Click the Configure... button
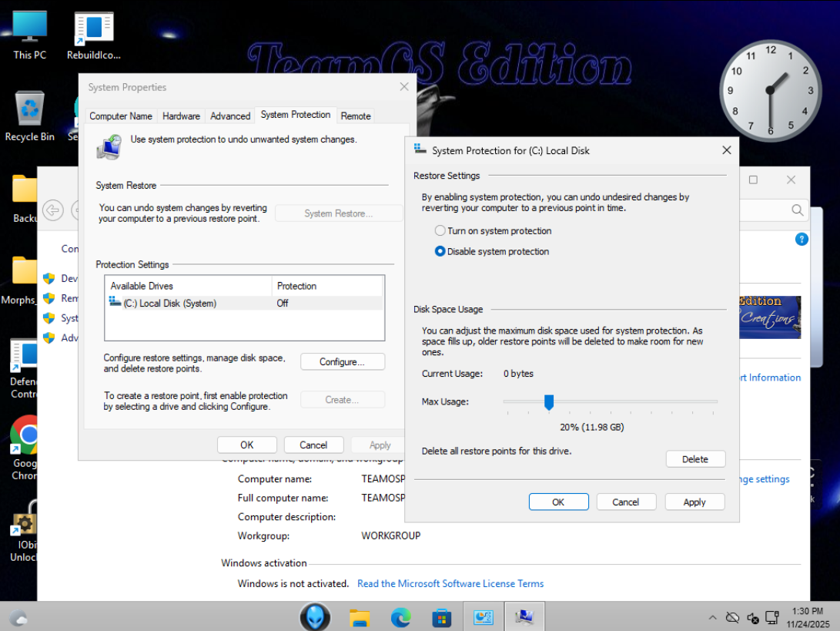 (x=343, y=362)
